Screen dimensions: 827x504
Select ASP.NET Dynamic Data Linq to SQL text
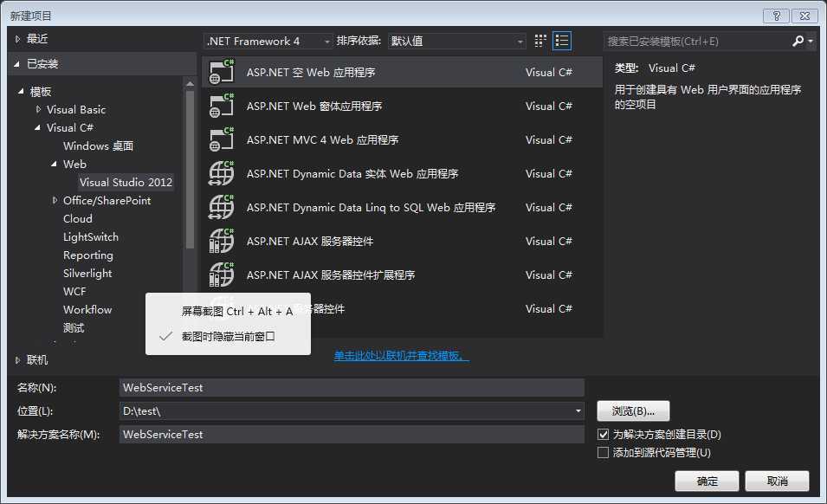pos(372,208)
